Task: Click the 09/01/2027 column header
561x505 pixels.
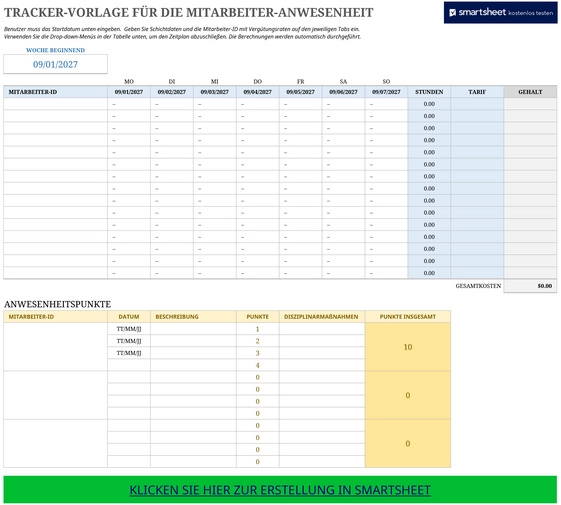Action: click(129, 92)
